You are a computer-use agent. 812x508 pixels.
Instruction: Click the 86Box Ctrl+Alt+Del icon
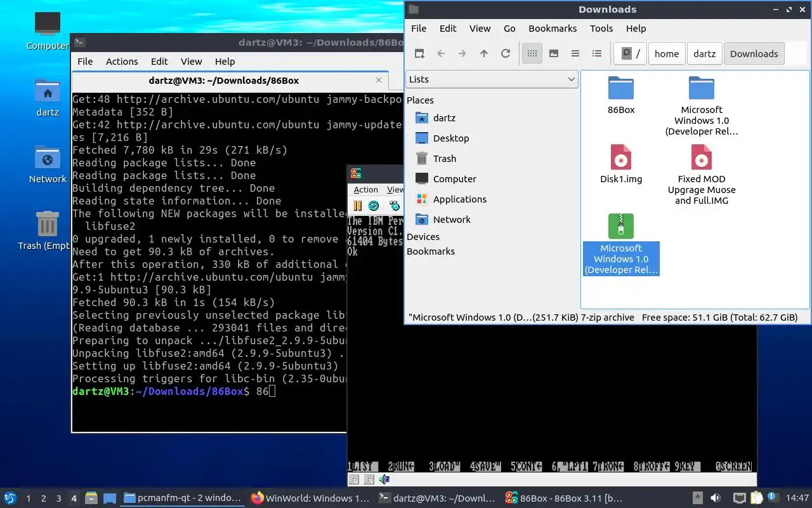[x=395, y=206]
